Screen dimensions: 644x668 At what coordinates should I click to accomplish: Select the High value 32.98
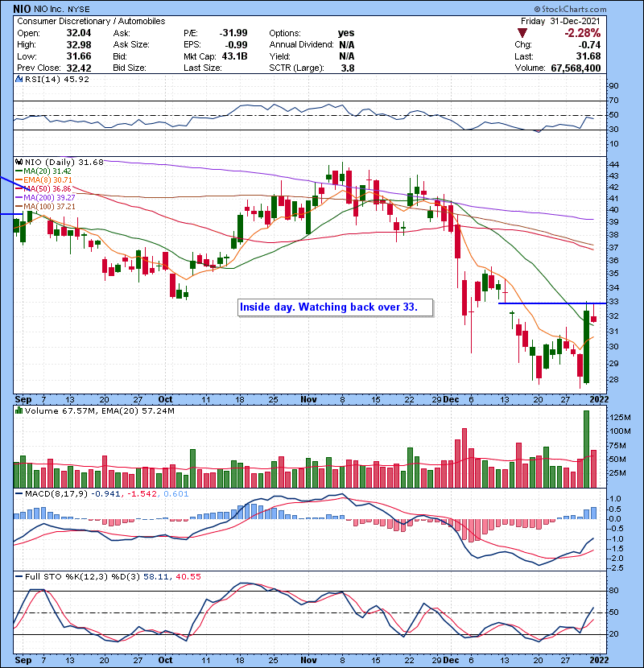[78, 45]
